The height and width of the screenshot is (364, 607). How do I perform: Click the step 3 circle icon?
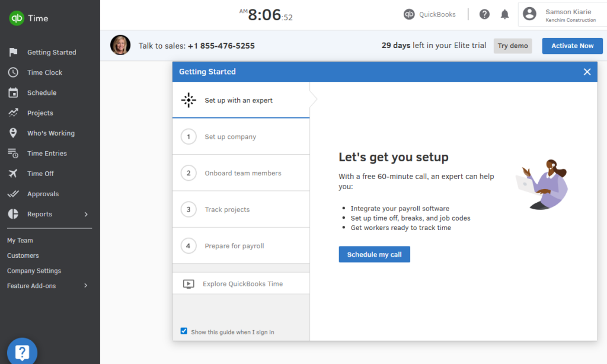coord(189,209)
